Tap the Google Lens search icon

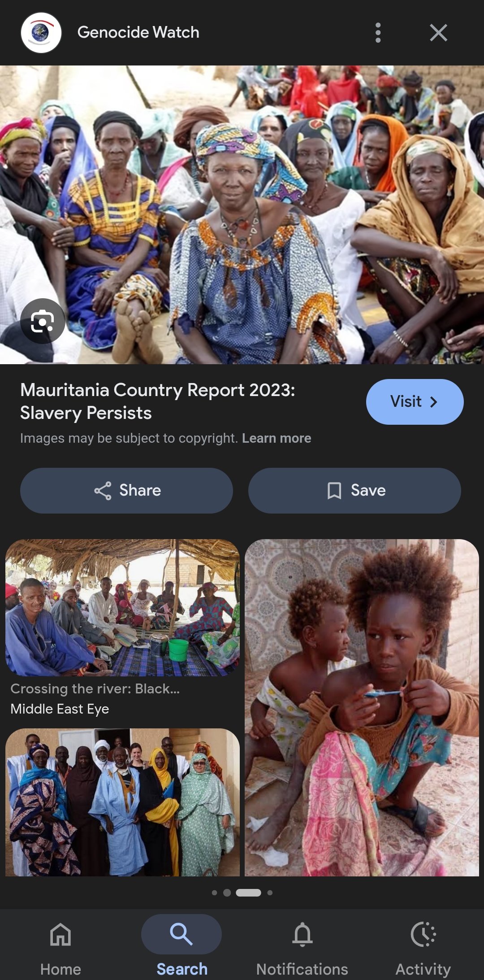click(x=43, y=321)
